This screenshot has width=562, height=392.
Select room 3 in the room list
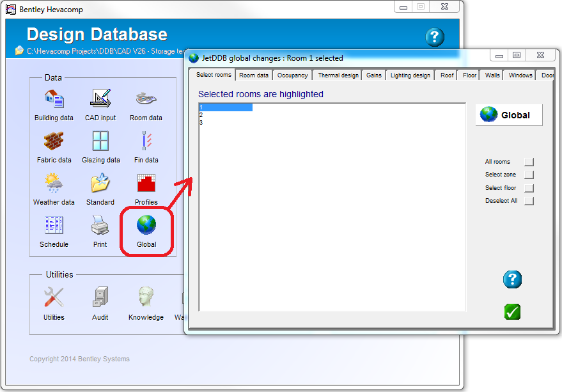click(x=201, y=123)
